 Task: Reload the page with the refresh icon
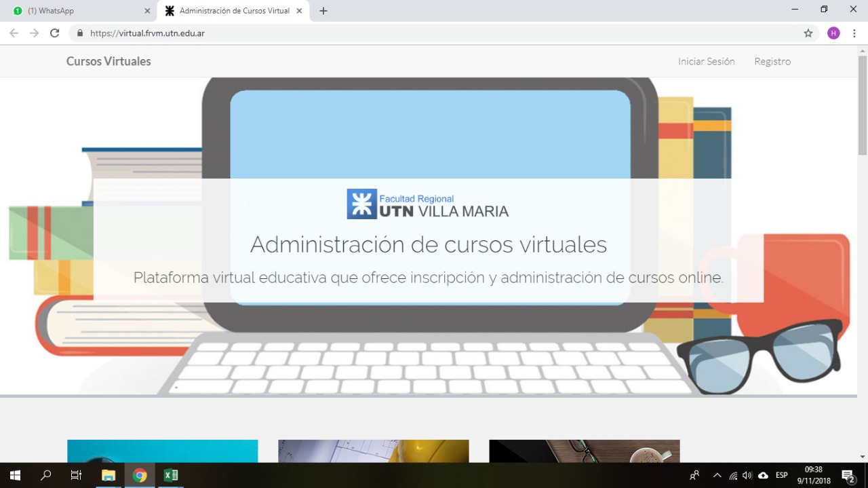click(55, 33)
